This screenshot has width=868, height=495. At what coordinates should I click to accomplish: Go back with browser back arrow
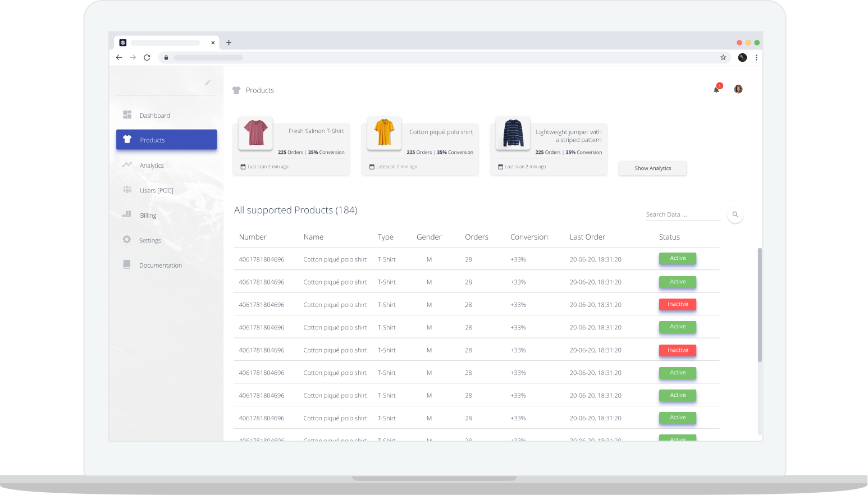coord(119,58)
